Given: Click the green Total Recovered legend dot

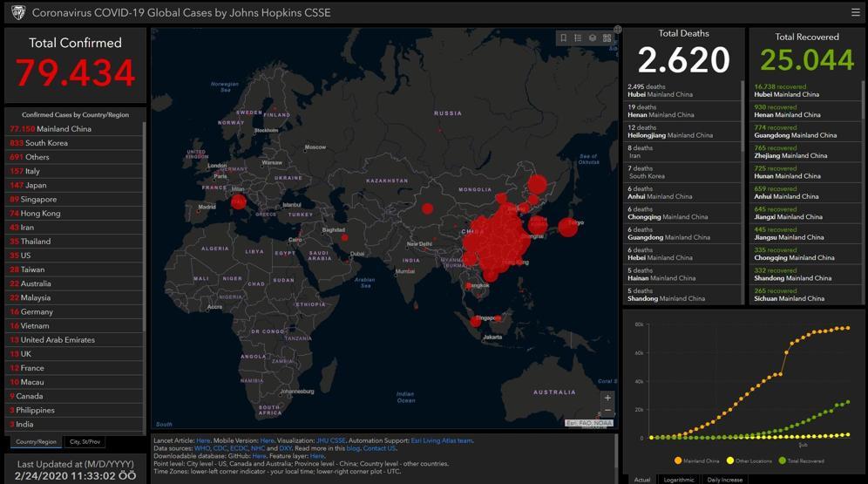Looking at the screenshot, I should (782, 460).
